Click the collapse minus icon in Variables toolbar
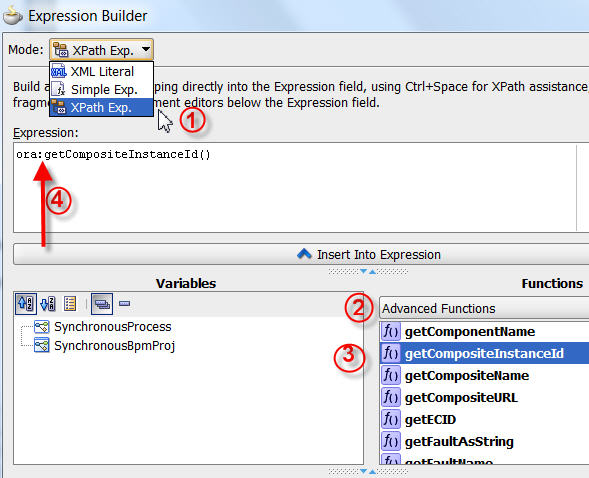The height and width of the screenshot is (478, 589). coord(125,303)
